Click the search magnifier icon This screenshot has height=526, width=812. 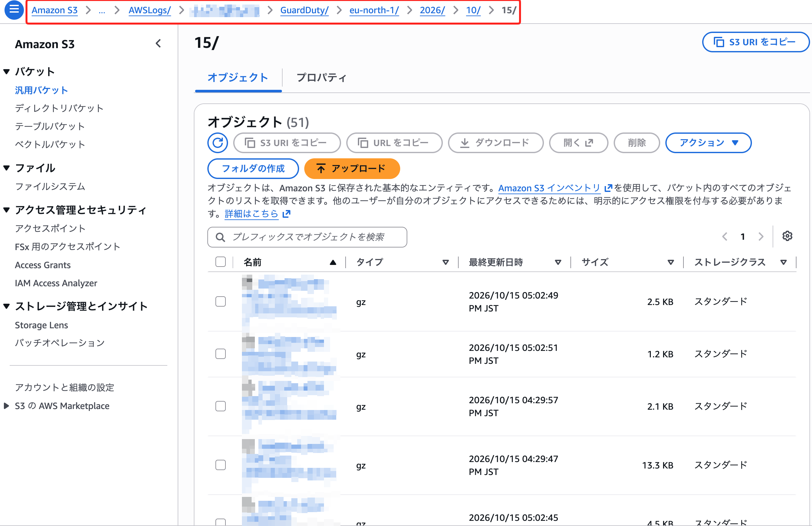[x=221, y=237]
